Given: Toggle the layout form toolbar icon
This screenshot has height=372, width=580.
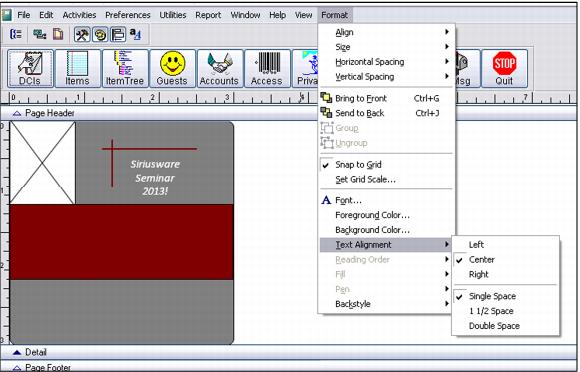Looking at the screenshot, I should tap(118, 35).
